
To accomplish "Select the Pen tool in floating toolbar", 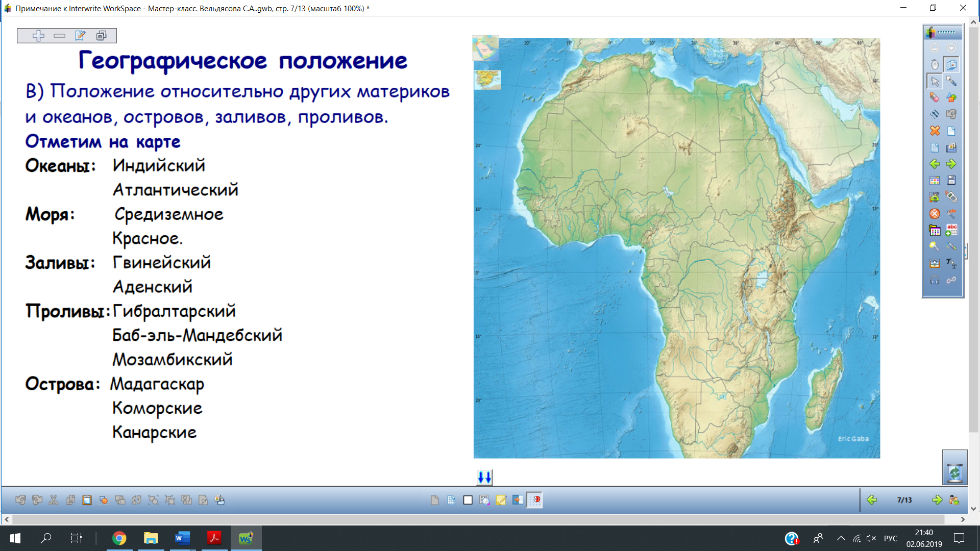I will click(951, 81).
